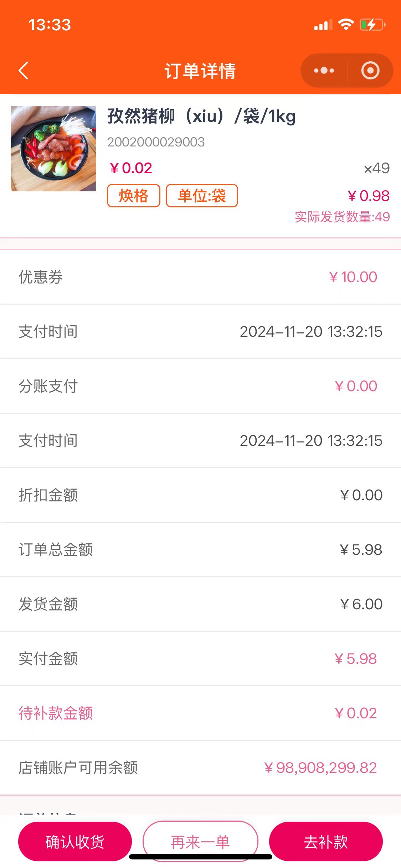401x868 pixels.
Task: Tap the 单位:袋 unit tag
Action: pyautogui.click(x=202, y=196)
